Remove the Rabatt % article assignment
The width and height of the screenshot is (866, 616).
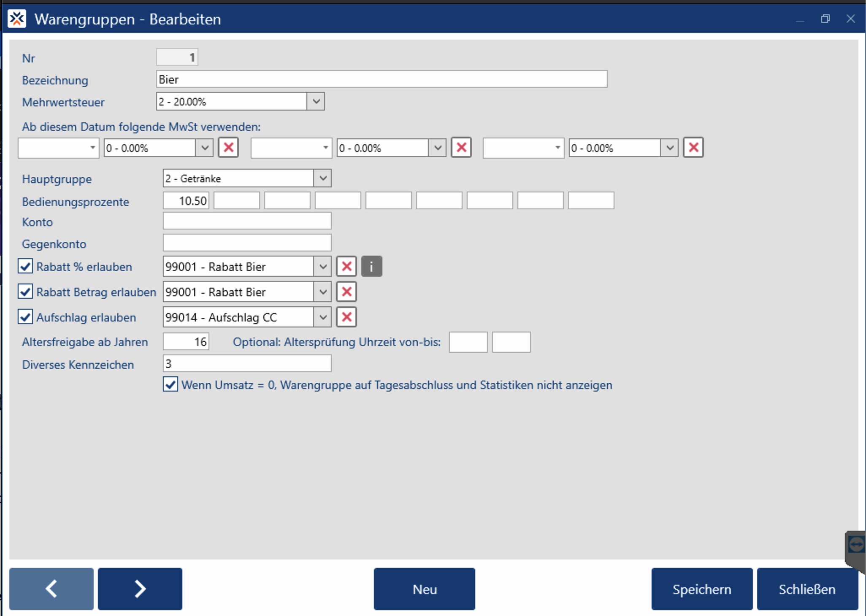[346, 267]
